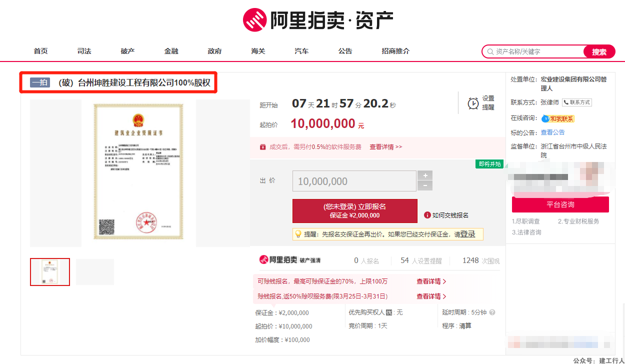
Task: Click the contact name 张律师
Action: coord(550,102)
